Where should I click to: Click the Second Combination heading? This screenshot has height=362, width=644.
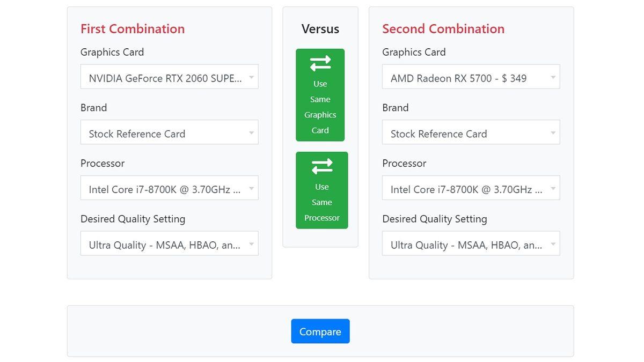click(443, 29)
